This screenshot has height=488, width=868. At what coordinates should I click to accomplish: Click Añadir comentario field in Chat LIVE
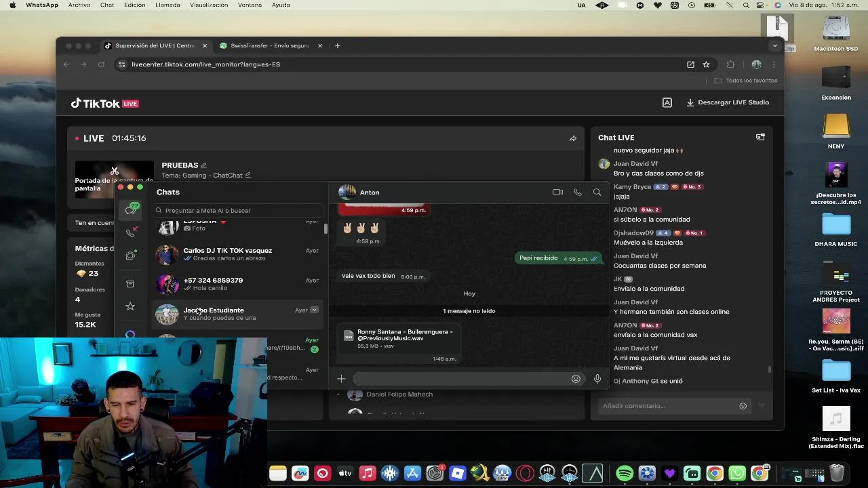[x=675, y=406]
